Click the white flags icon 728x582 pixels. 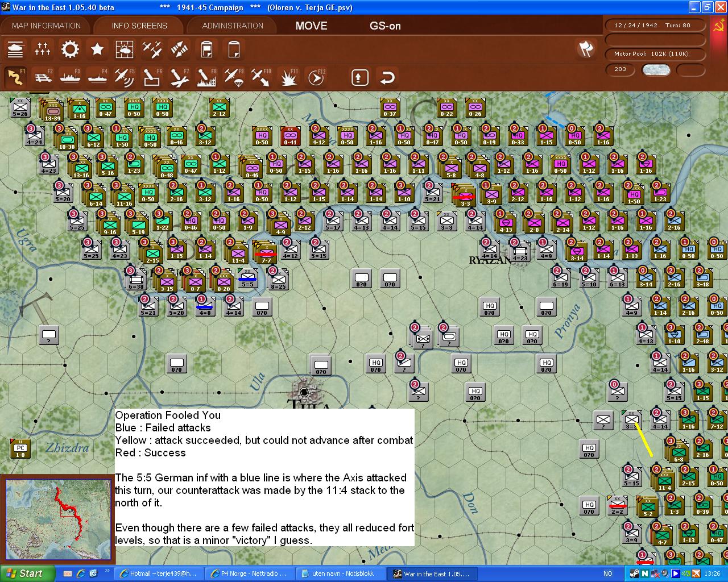585,49
